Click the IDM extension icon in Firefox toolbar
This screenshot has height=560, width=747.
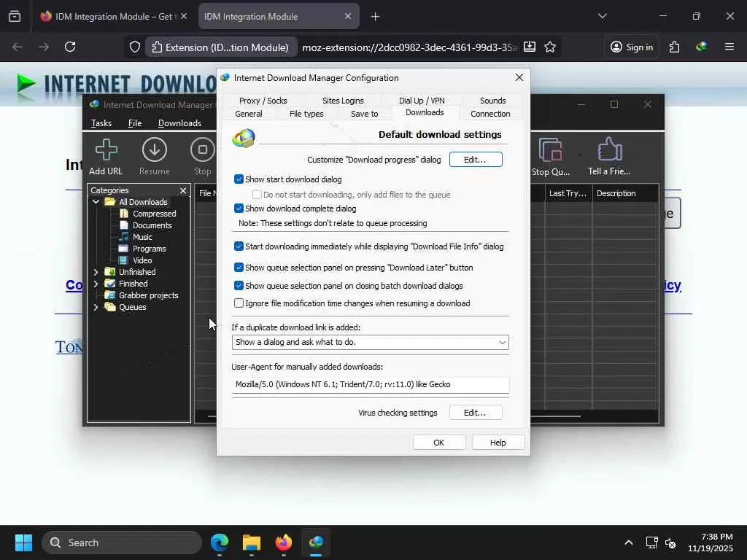pos(701,47)
